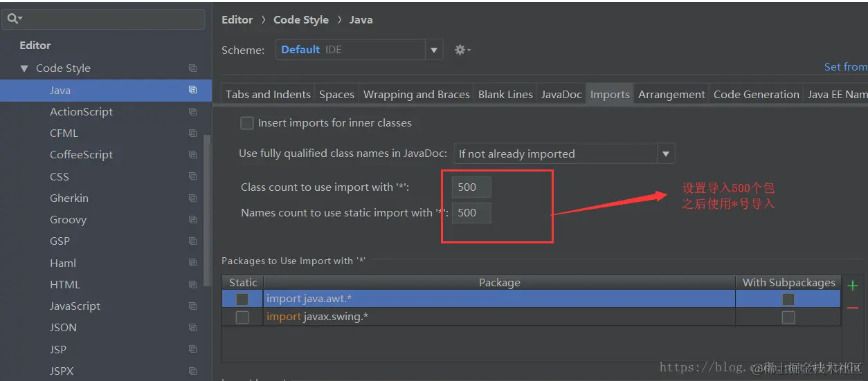Click the copy icon beside JSP

[192, 349]
